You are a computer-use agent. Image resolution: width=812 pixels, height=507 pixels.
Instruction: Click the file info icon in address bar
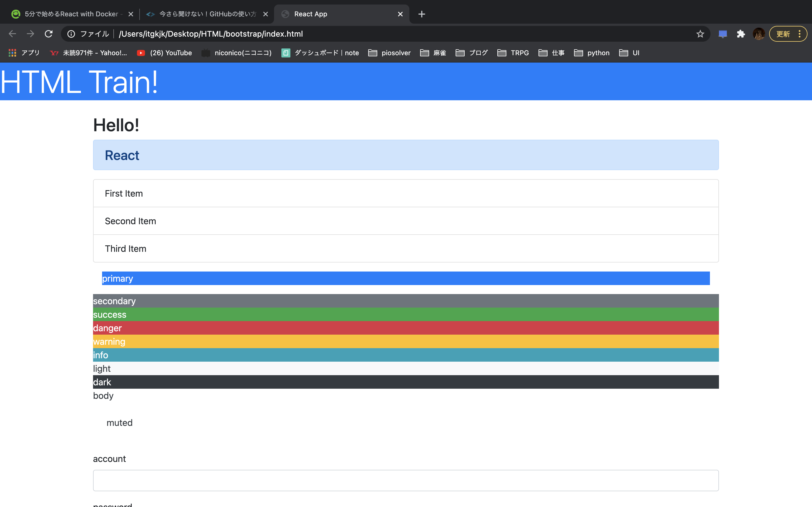point(71,34)
